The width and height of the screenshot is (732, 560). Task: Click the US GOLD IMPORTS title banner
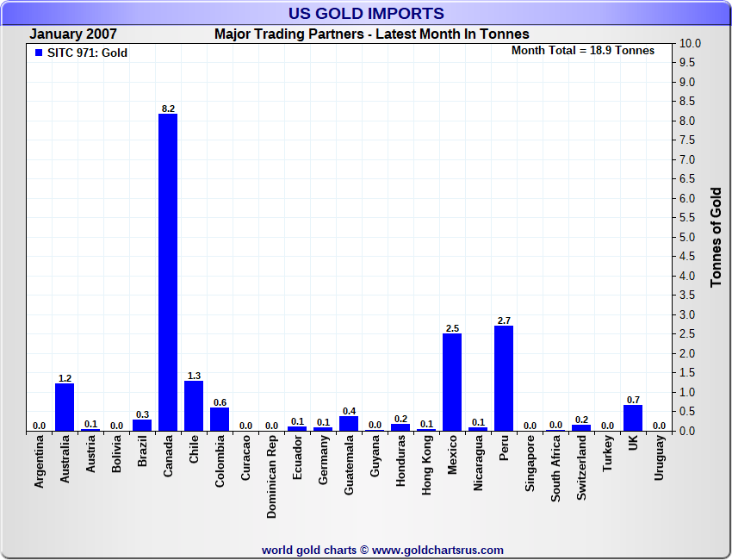point(366,13)
